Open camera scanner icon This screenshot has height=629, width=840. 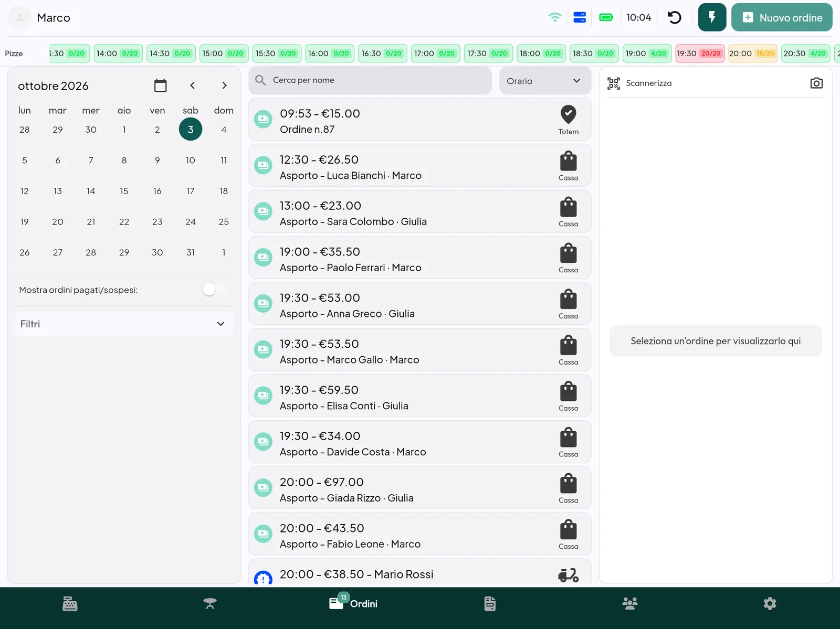816,83
